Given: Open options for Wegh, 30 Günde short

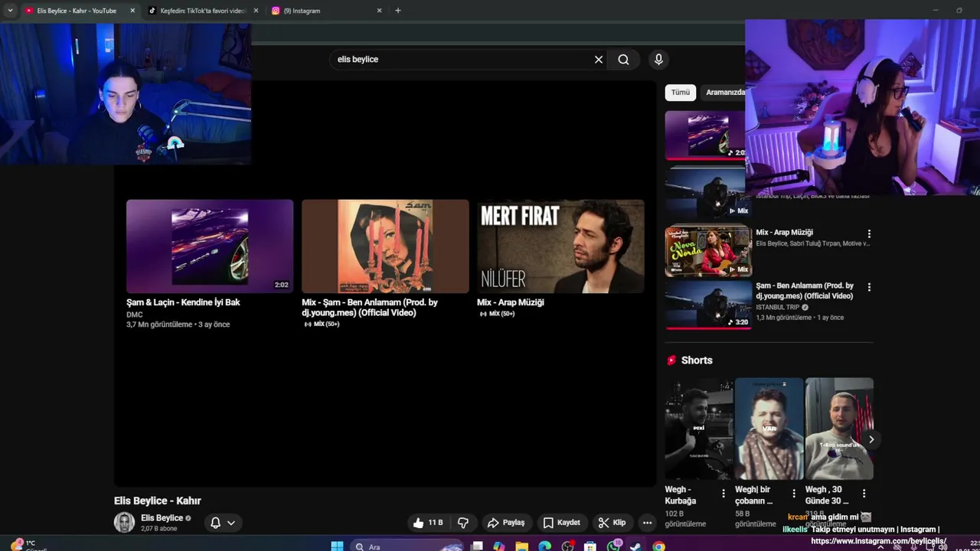Looking at the screenshot, I should tap(864, 494).
